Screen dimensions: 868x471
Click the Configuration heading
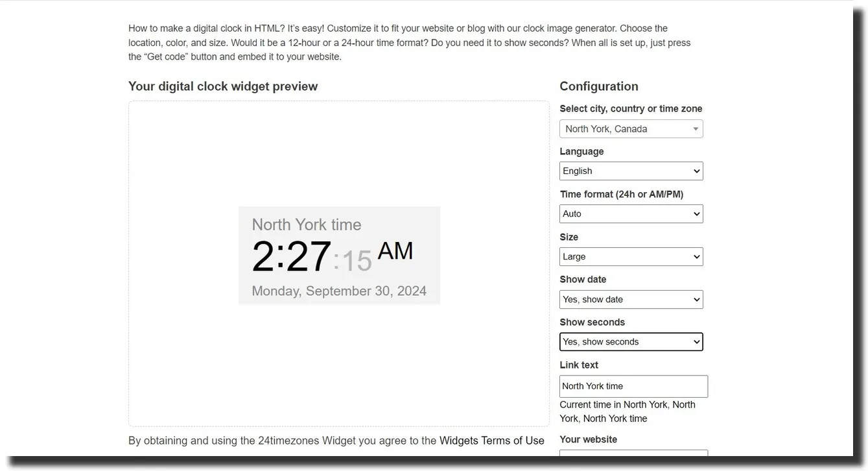598,86
